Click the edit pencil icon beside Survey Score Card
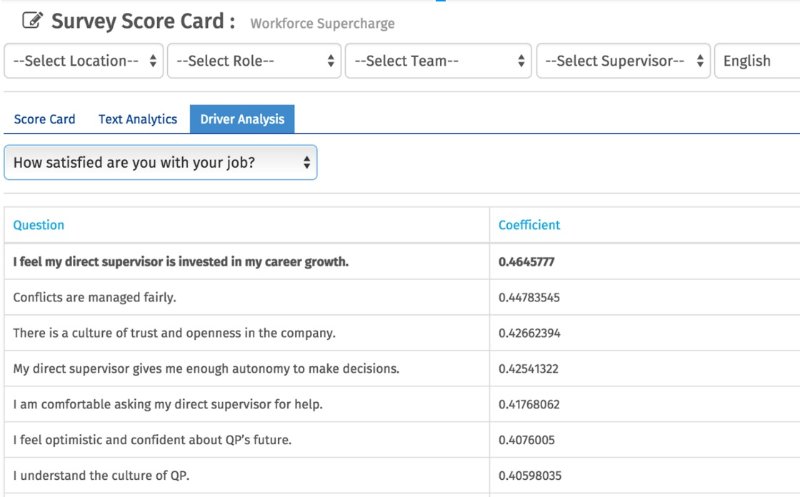The height and width of the screenshot is (497, 800). (32, 20)
